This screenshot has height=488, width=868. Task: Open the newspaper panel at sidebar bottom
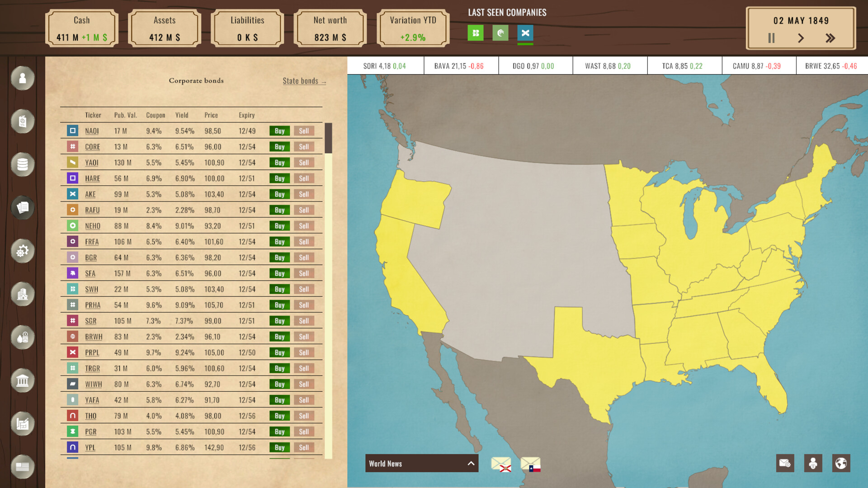pyautogui.click(x=22, y=467)
